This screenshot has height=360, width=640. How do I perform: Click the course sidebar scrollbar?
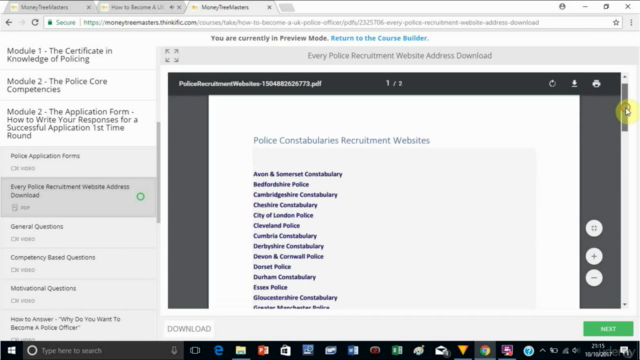(x=158, y=172)
